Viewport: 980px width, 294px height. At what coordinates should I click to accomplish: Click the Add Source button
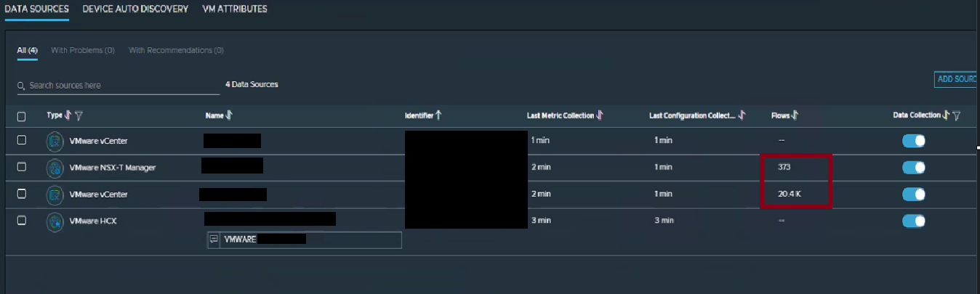(x=957, y=79)
